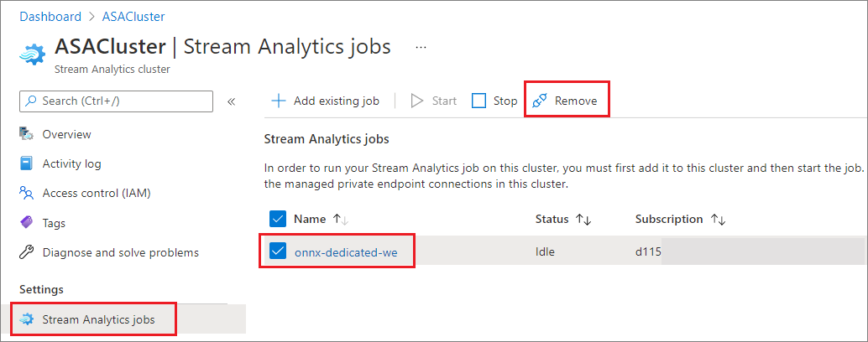Image resolution: width=868 pixels, height=342 pixels.
Task: Click the Diagnose and solve problems wrench icon
Action: 26,252
